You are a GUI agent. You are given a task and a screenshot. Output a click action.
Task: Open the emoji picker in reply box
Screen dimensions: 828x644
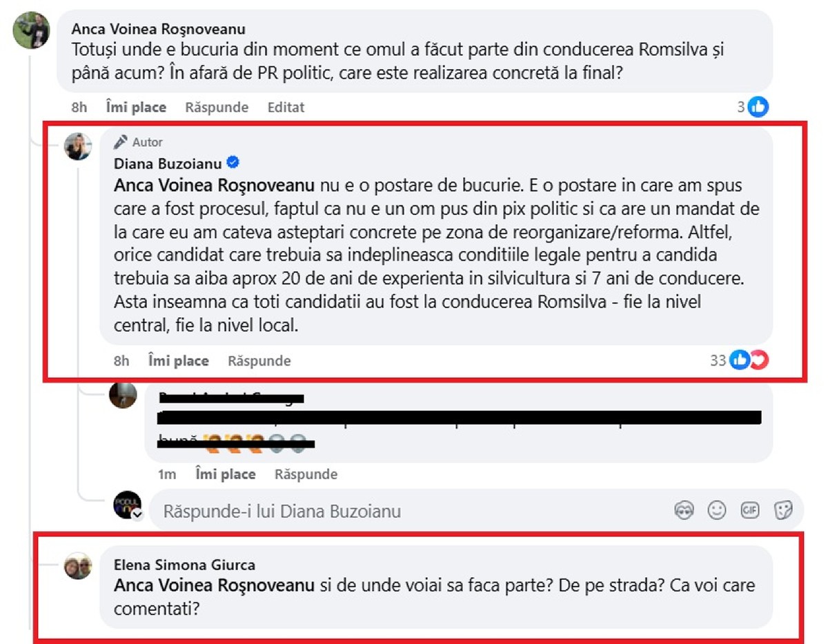click(717, 511)
